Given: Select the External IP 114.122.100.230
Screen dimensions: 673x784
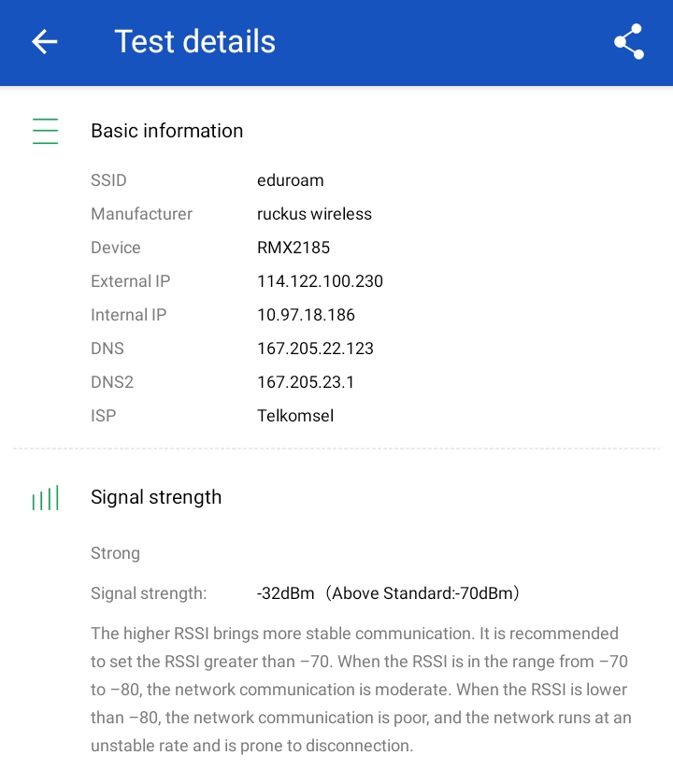Looking at the screenshot, I should (x=320, y=281).
